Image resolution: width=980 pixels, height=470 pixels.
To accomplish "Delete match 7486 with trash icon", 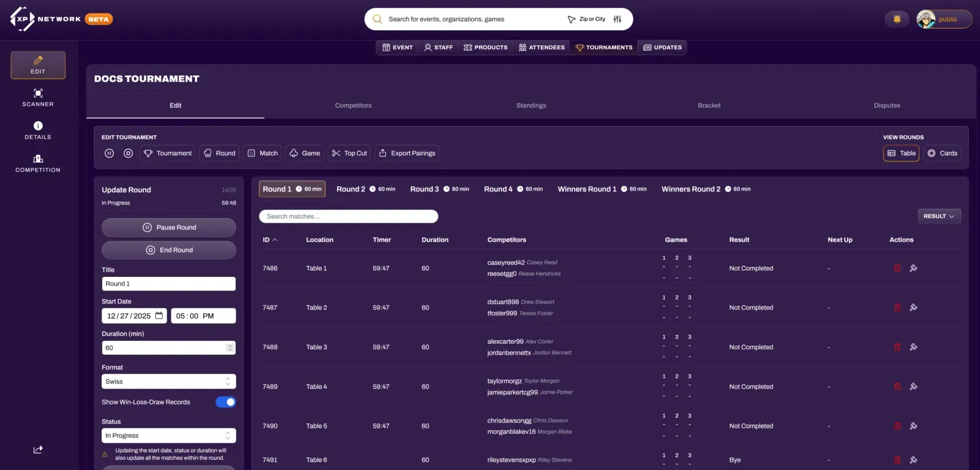I will 897,268.
